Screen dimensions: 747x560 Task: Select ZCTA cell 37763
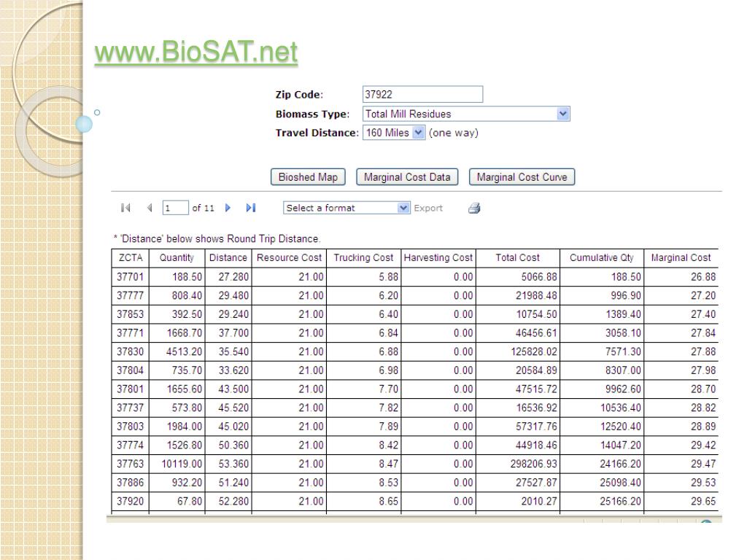(x=130, y=464)
